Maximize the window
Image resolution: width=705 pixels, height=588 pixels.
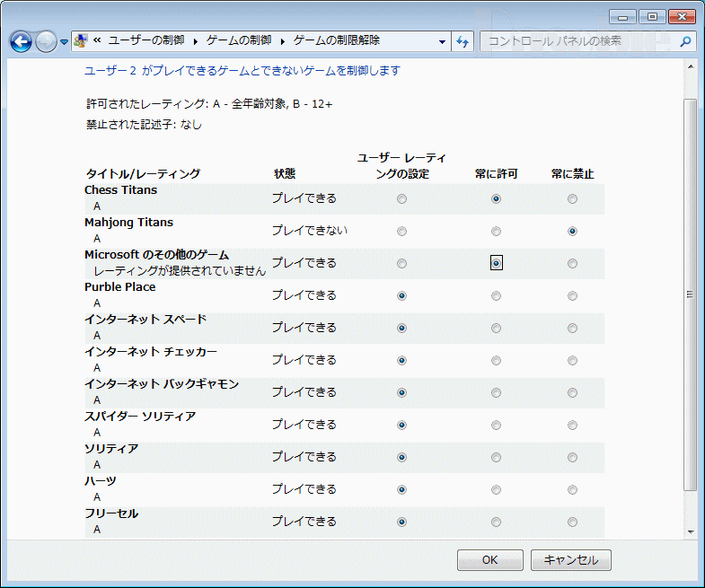pyautogui.click(x=652, y=17)
